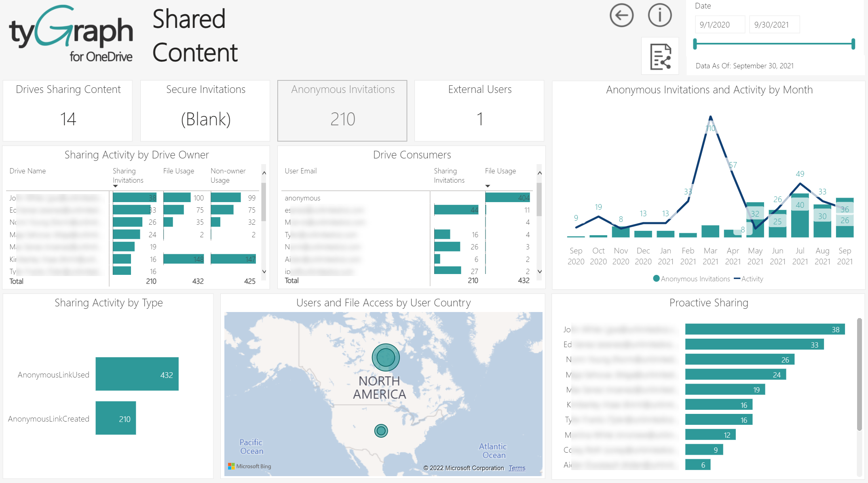
Task: Sort Drive Consumers by File Usage column
Action: point(500,171)
